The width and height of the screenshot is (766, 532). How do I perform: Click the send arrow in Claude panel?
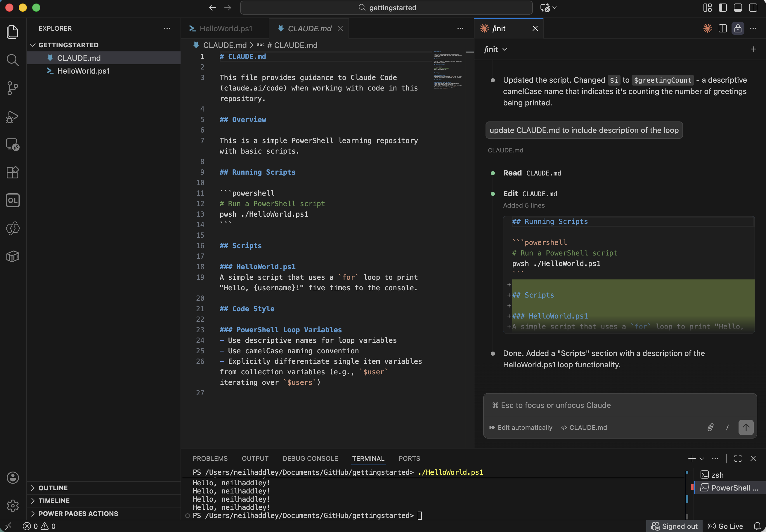(746, 427)
